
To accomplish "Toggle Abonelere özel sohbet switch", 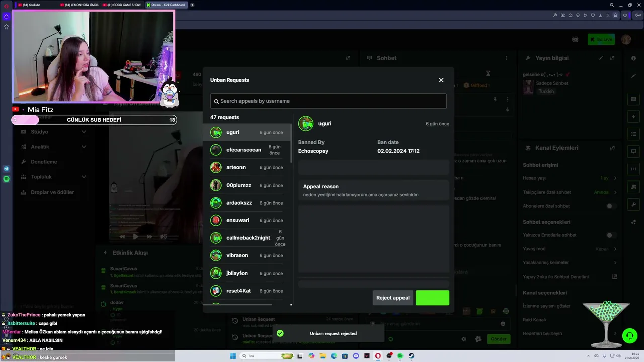I will coord(611,206).
